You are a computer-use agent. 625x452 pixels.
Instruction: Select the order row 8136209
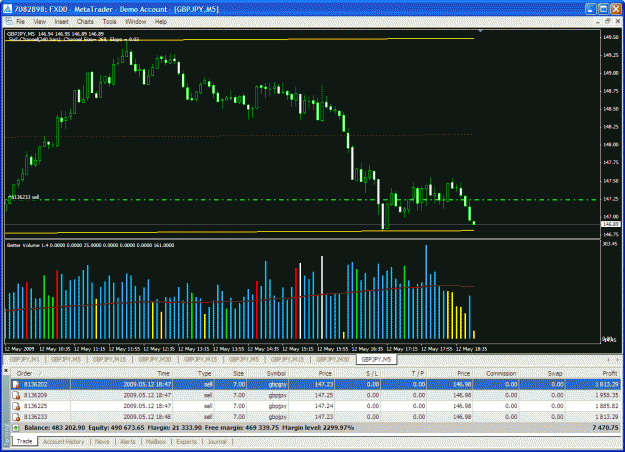pyautogui.click(x=315, y=395)
